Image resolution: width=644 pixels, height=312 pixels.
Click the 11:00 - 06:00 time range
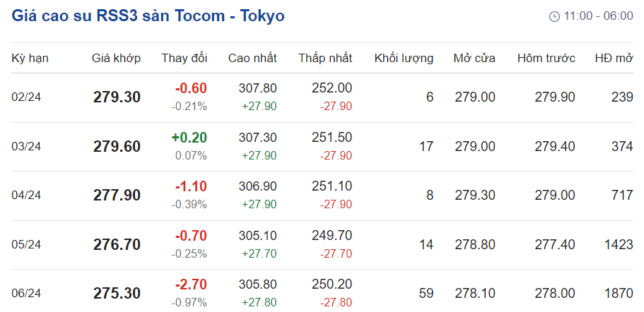[x=598, y=16]
